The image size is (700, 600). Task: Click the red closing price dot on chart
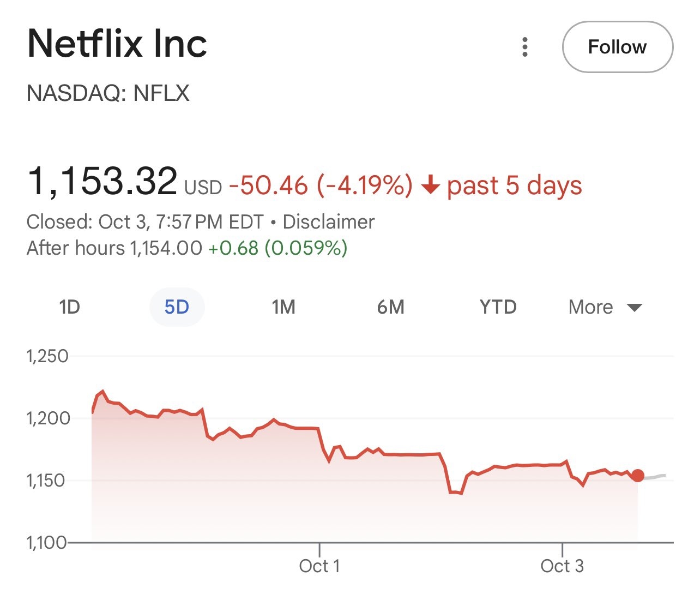(637, 476)
